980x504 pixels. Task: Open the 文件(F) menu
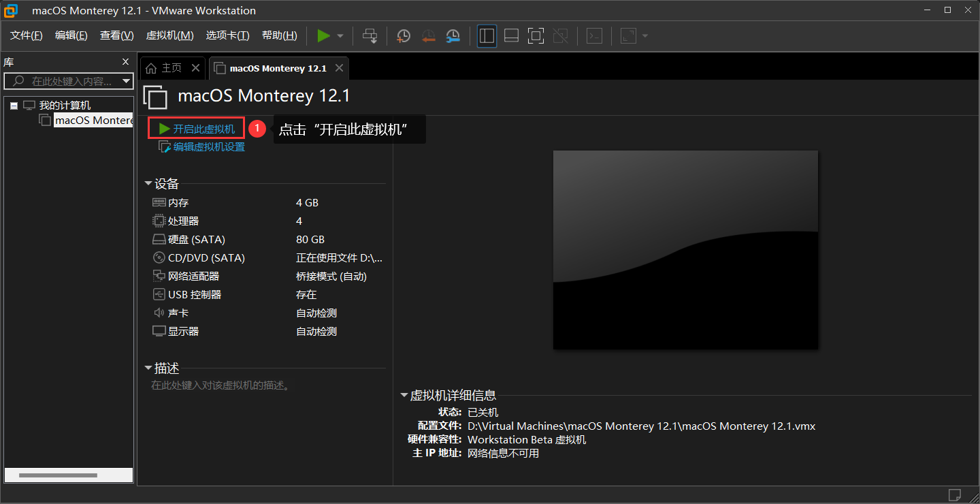[27, 35]
